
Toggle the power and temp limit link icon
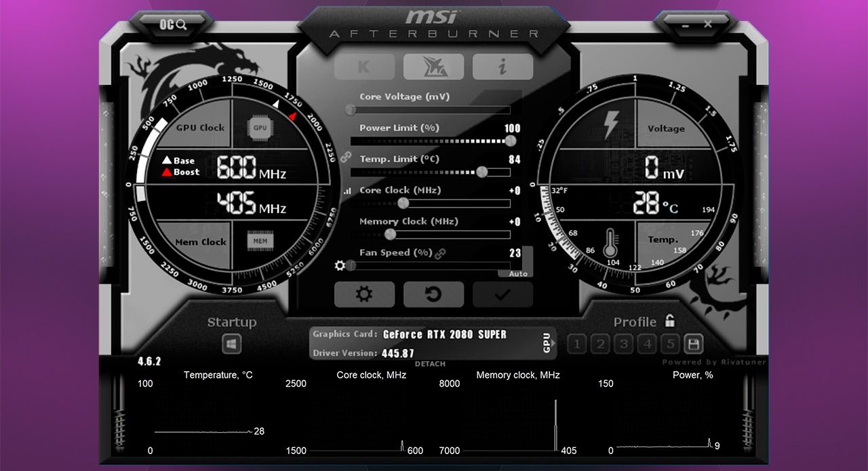tap(346, 157)
